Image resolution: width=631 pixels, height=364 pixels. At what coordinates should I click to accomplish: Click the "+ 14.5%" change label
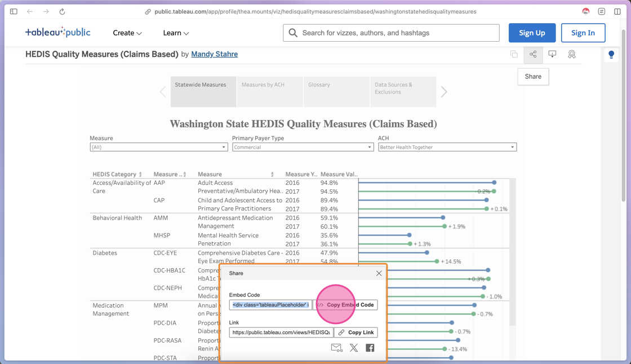click(x=451, y=261)
